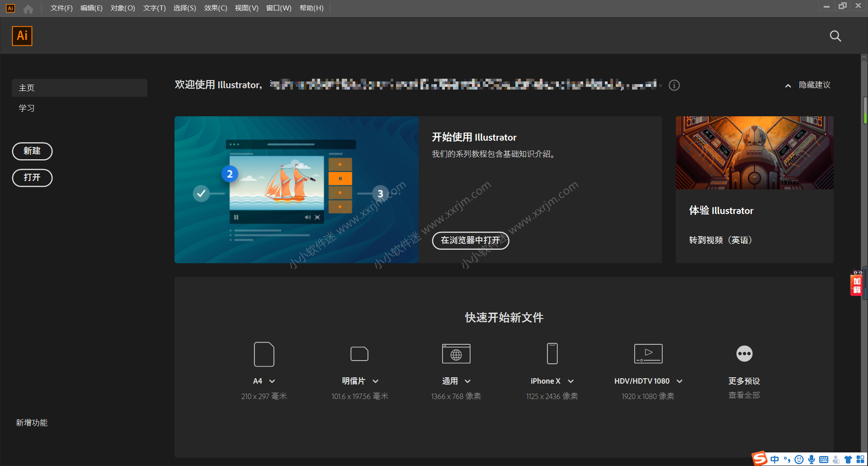Click the 210 x 297 毫米 size text
Viewport: 868px width, 466px height.
click(264, 396)
